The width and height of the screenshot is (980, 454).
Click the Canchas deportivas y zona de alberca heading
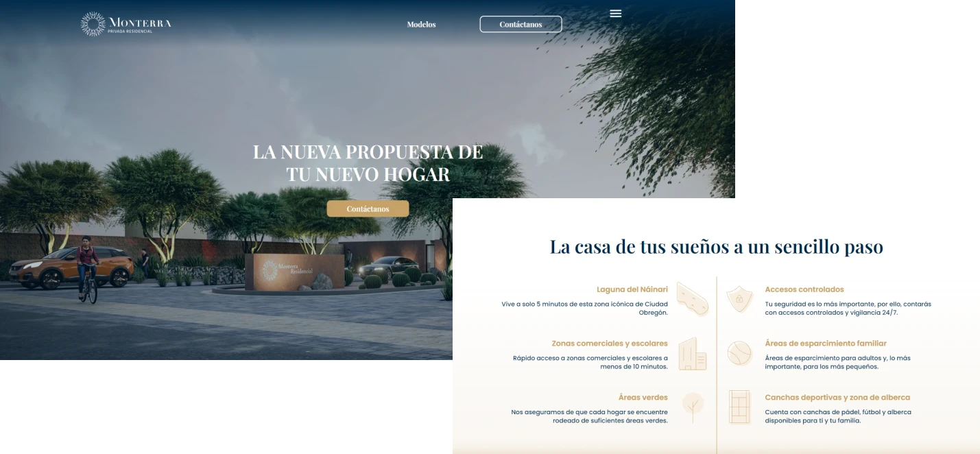click(x=837, y=398)
